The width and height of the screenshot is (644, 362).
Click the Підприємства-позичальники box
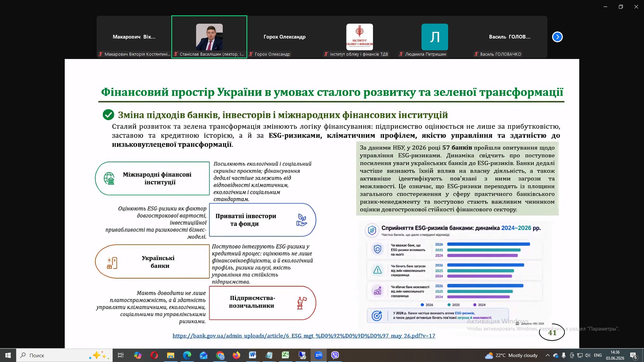coord(263,303)
